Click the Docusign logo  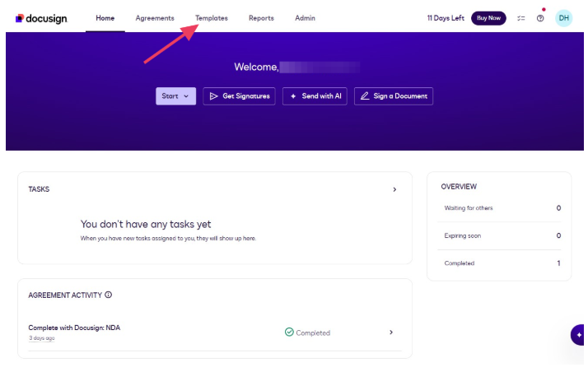[41, 18]
